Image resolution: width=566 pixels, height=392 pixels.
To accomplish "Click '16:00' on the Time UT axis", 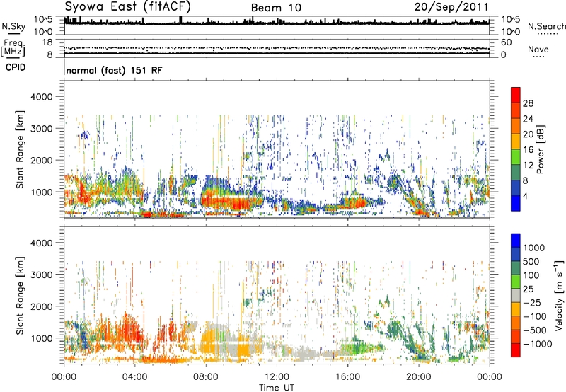I will (x=347, y=377).
